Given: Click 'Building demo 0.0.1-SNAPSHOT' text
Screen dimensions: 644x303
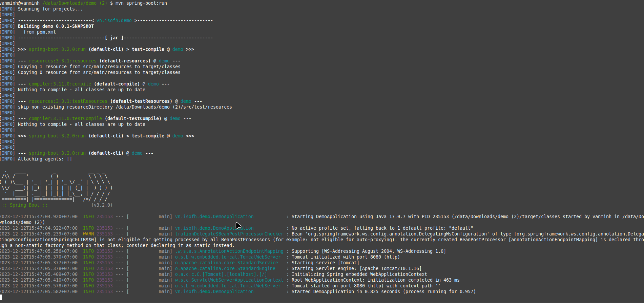Looking at the screenshot, I should (x=56, y=26).
